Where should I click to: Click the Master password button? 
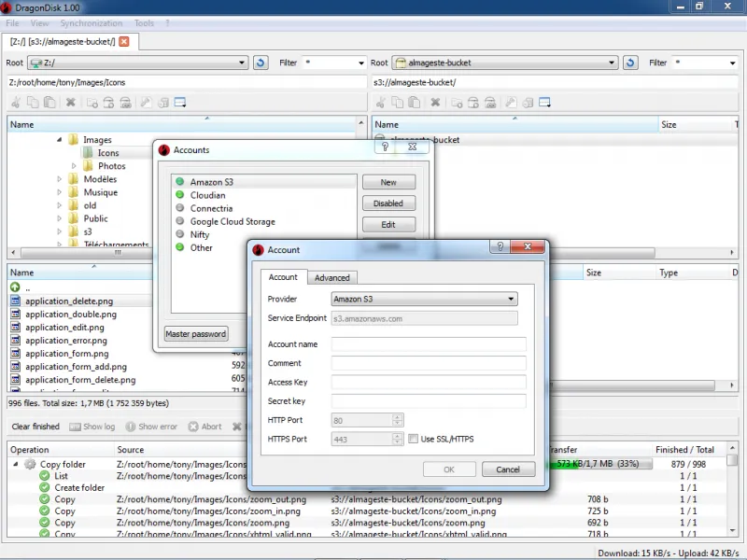pyautogui.click(x=196, y=334)
